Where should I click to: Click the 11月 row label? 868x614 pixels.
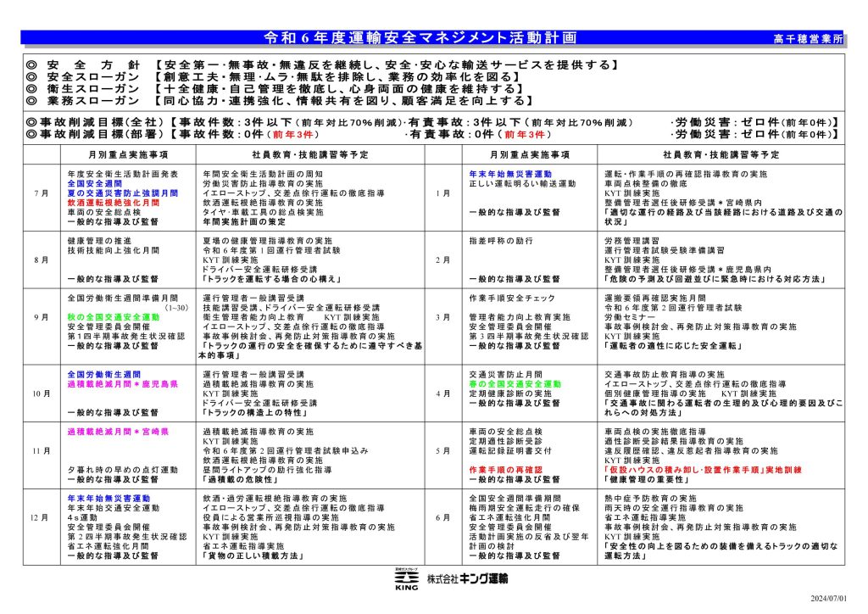42,450
